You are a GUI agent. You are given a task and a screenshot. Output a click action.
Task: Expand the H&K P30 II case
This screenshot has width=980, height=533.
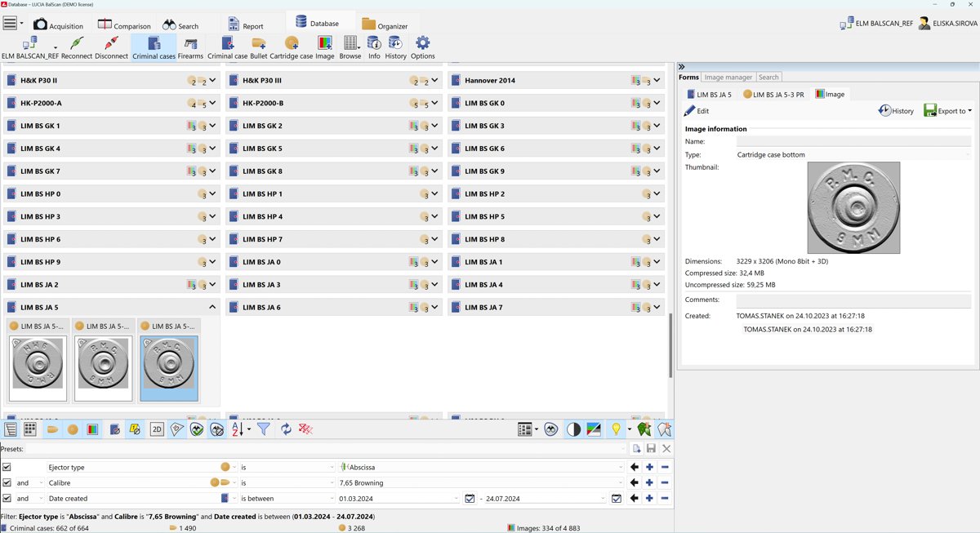pos(212,81)
